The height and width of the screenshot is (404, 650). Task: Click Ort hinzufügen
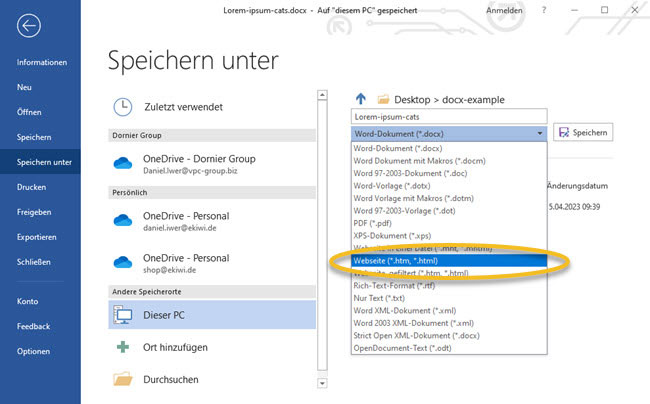(x=212, y=347)
